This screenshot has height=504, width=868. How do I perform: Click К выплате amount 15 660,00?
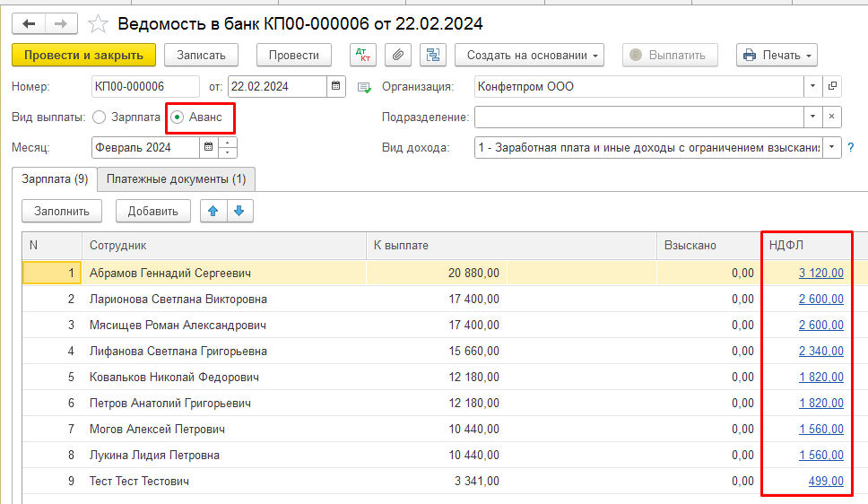point(473,352)
